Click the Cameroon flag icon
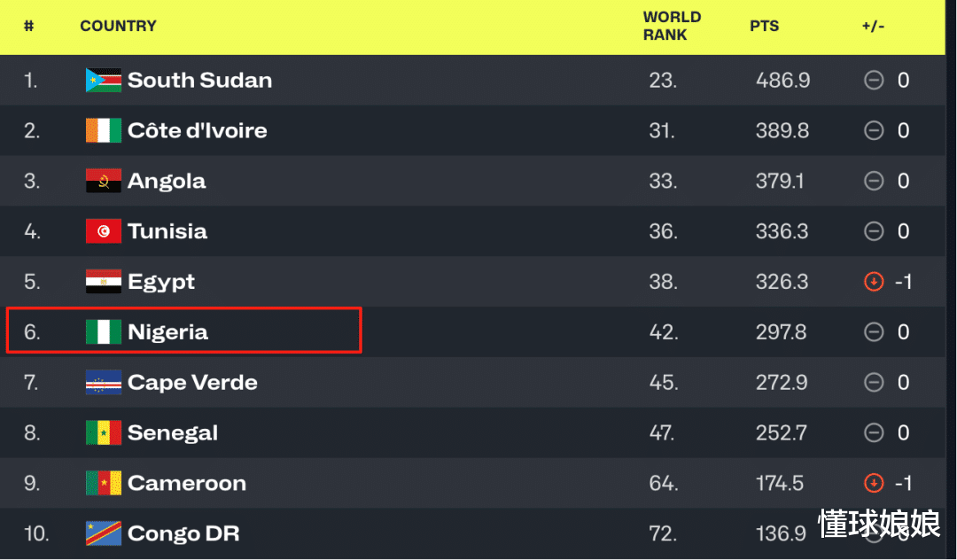957x560 pixels. (x=103, y=483)
